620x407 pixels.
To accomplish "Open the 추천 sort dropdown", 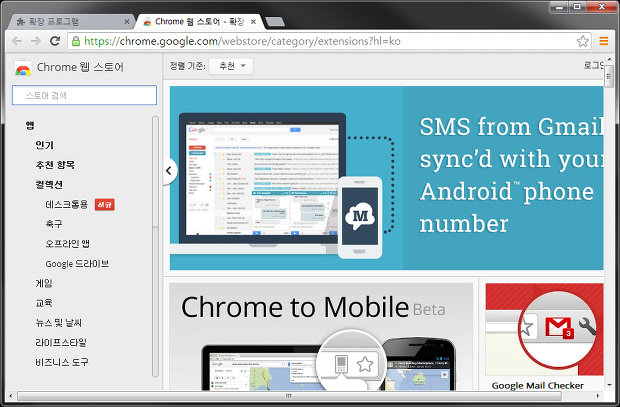I will (231, 66).
